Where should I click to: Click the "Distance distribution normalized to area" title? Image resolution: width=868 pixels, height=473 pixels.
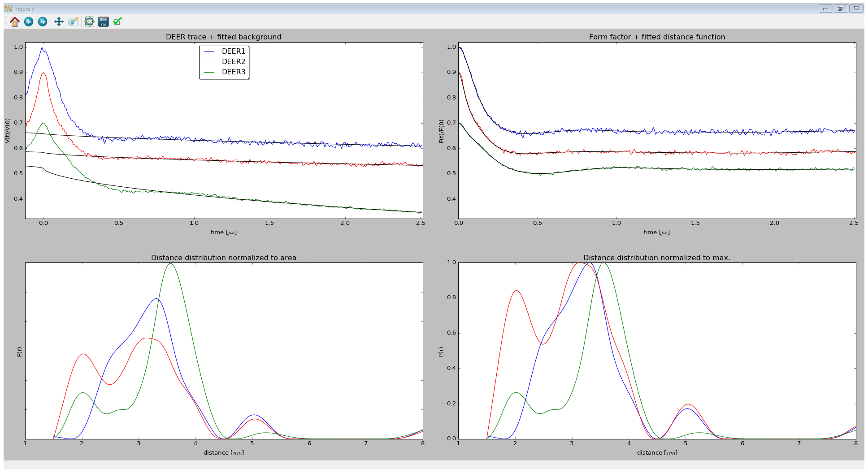(223, 258)
